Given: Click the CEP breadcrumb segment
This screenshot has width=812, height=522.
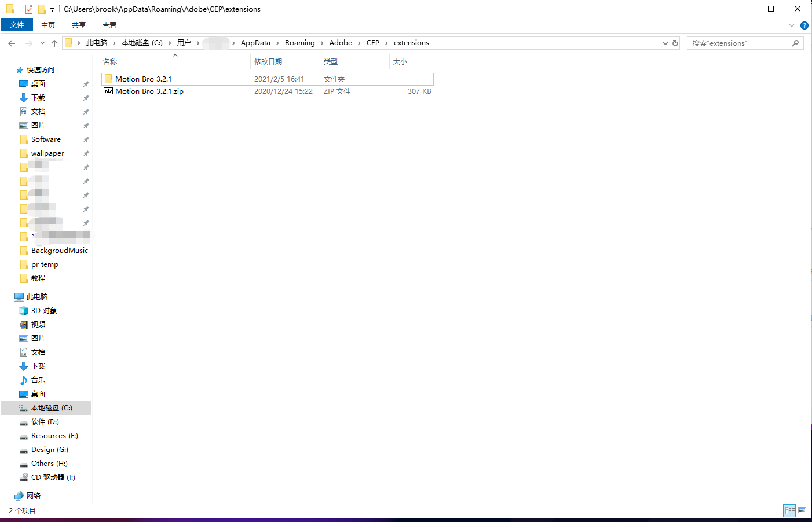Looking at the screenshot, I should pos(373,43).
